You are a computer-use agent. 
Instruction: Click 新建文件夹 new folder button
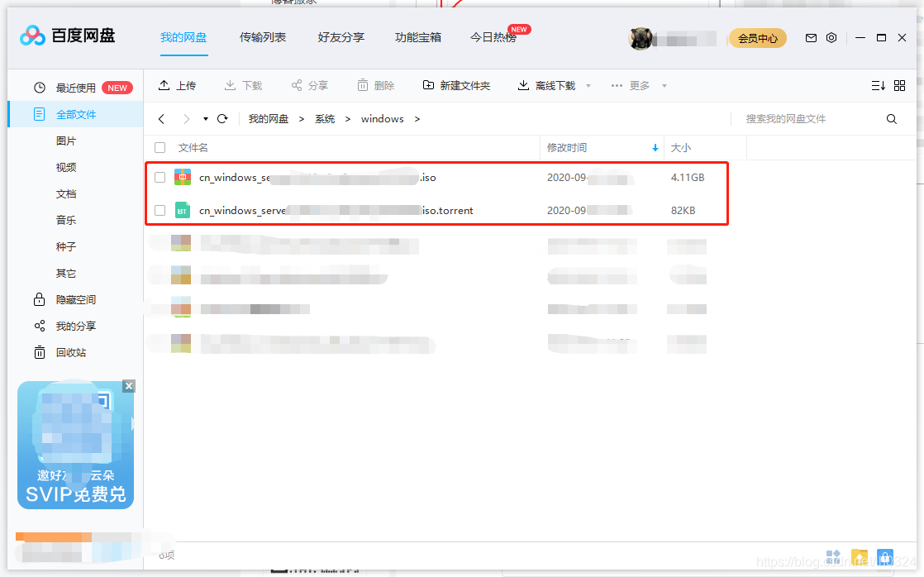pyautogui.click(x=456, y=85)
